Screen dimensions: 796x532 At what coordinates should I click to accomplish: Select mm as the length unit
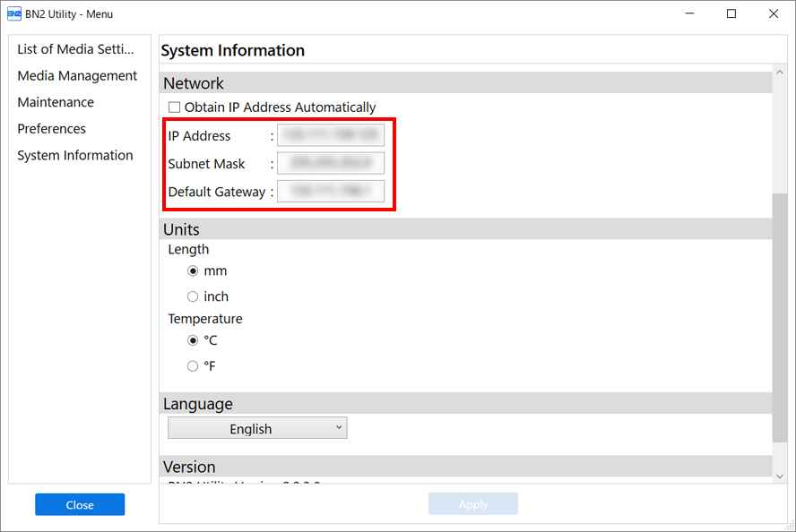(x=193, y=271)
